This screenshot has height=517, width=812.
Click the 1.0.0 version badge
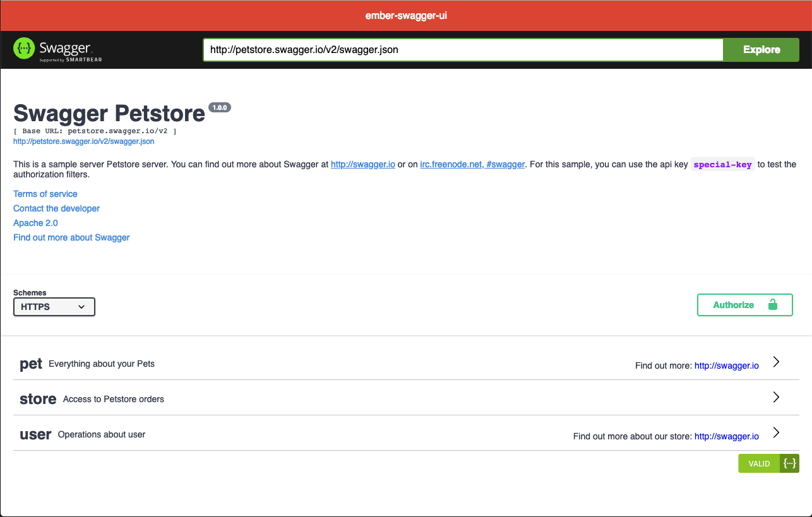(220, 107)
